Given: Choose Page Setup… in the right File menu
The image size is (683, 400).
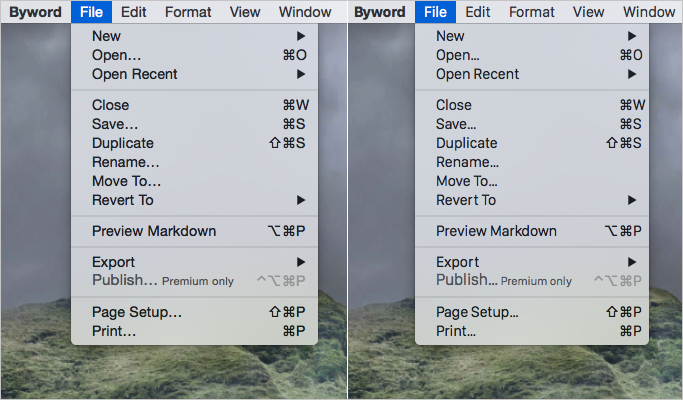Looking at the screenshot, I should 532,312.
